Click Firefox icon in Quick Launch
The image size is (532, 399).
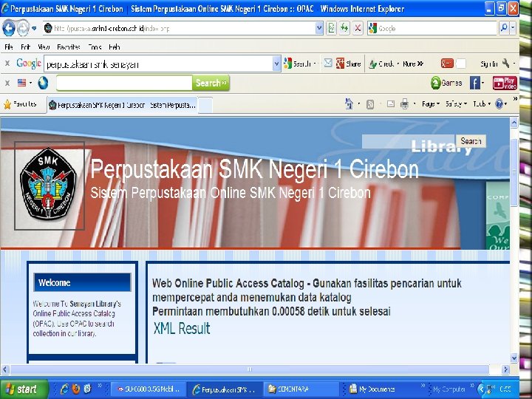pyautogui.click(x=75, y=389)
